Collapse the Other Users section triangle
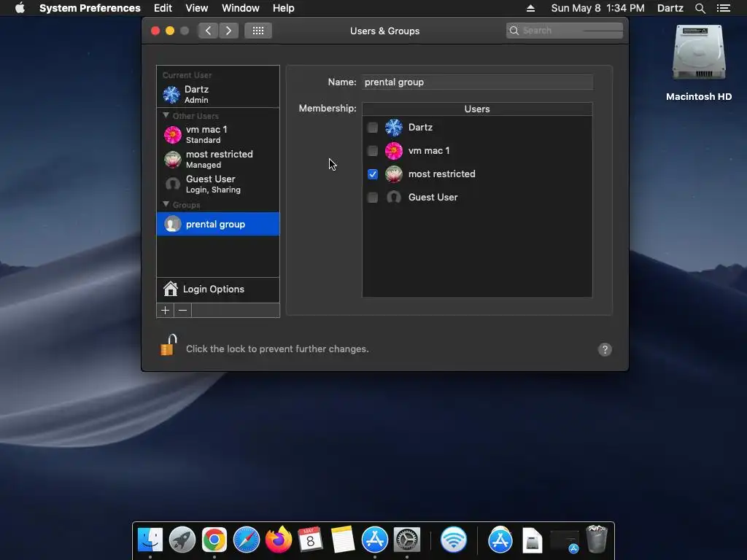 (166, 115)
